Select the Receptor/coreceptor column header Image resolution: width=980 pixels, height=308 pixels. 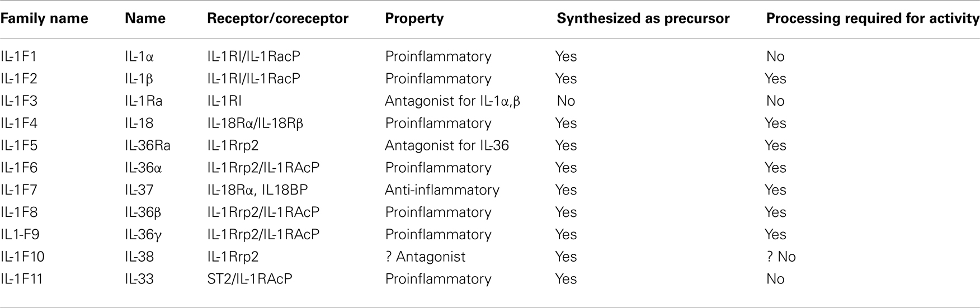[278, 18]
